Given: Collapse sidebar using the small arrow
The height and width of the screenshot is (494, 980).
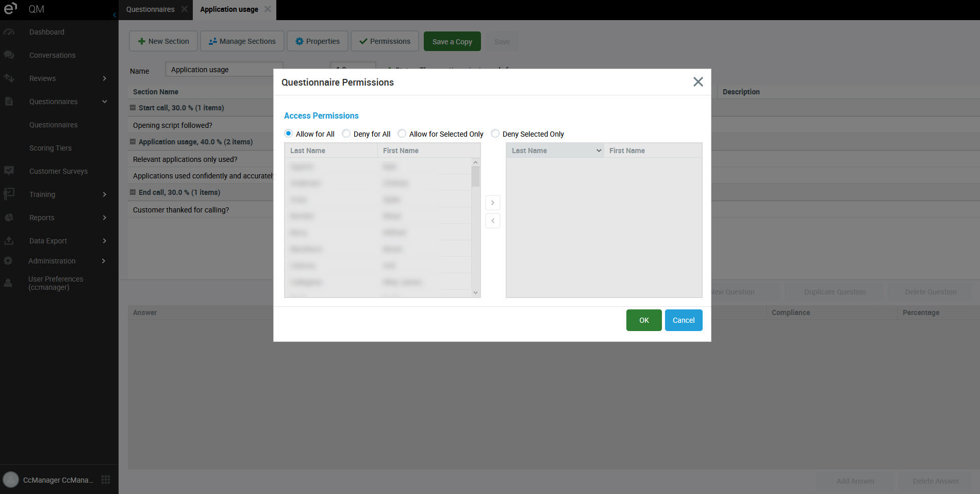Looking at the screenshot, I should [114, 15].
